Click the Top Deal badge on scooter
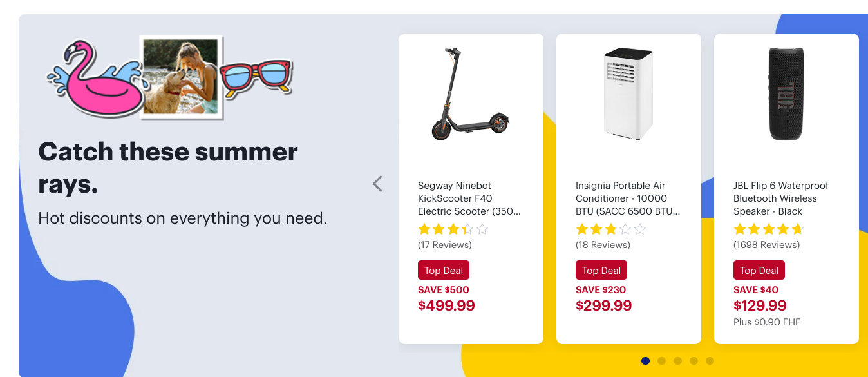Image resolution: width=868 pixels, height=377 pixels. (444, 270)
